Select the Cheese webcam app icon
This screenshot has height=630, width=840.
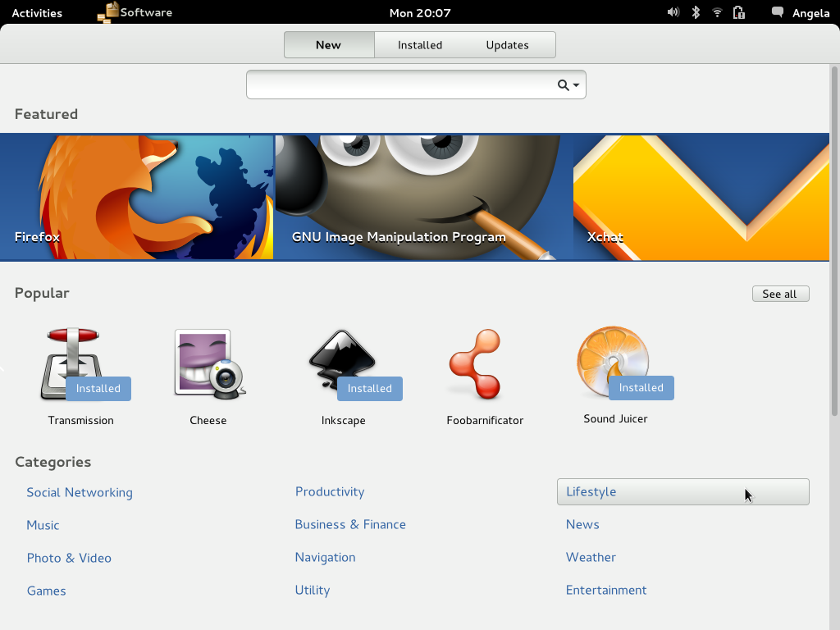click(208, 365)
